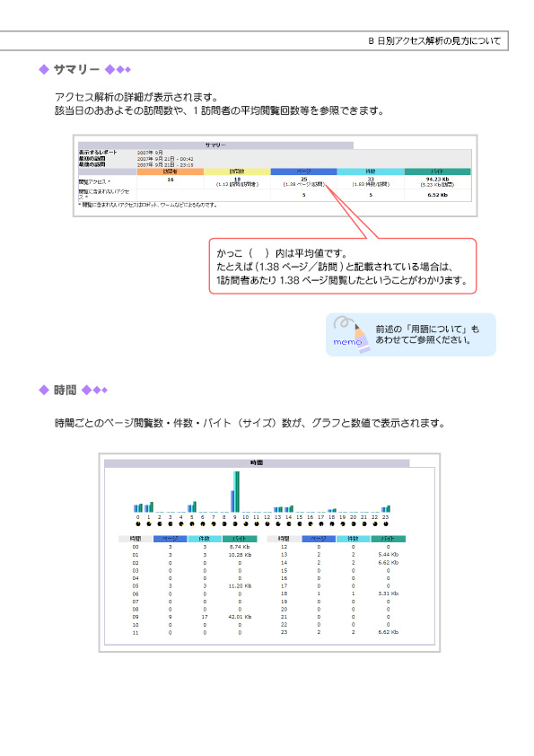Click the tallest bar at hour 9
534x756 pixels.
[x=237, y=491]
